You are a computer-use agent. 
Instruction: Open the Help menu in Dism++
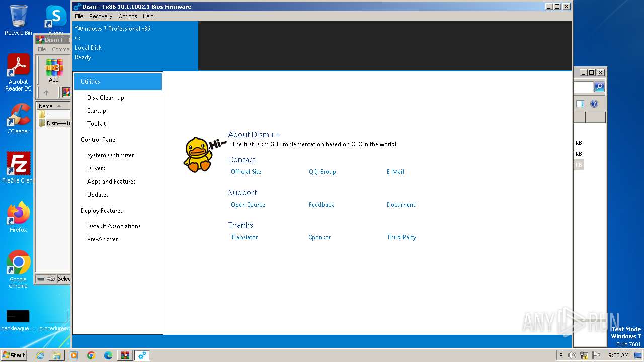pos(148,16)
